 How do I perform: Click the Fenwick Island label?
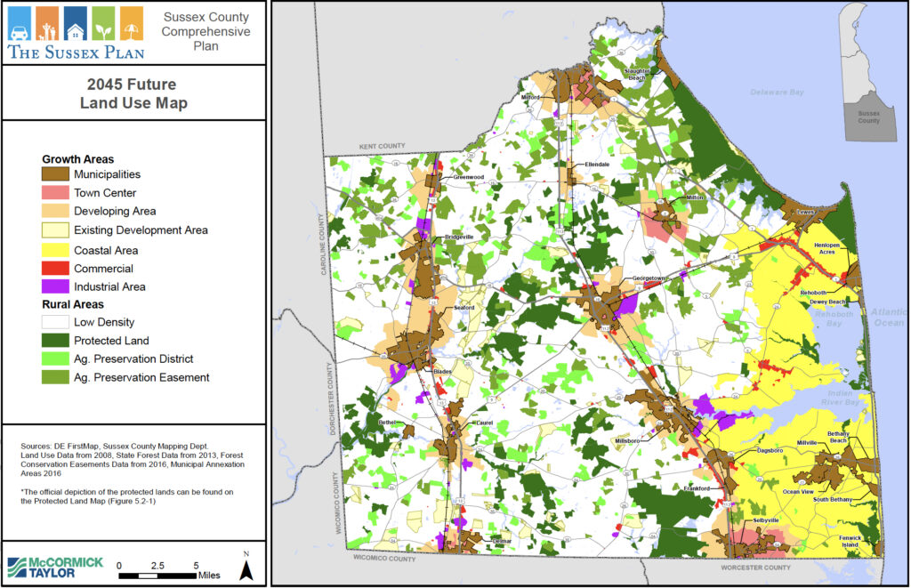click(x=850, y=541)
